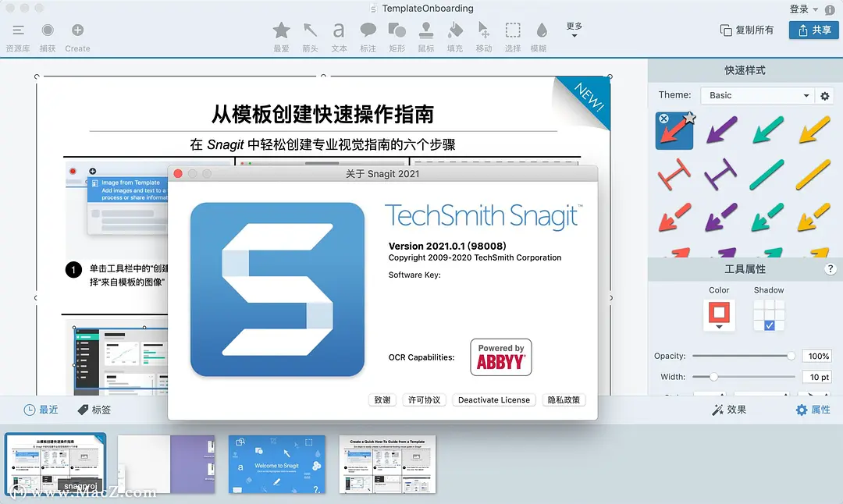Screen dimensions: 843x504
Task: Open the 属性 properties panel
Action: 813,410
